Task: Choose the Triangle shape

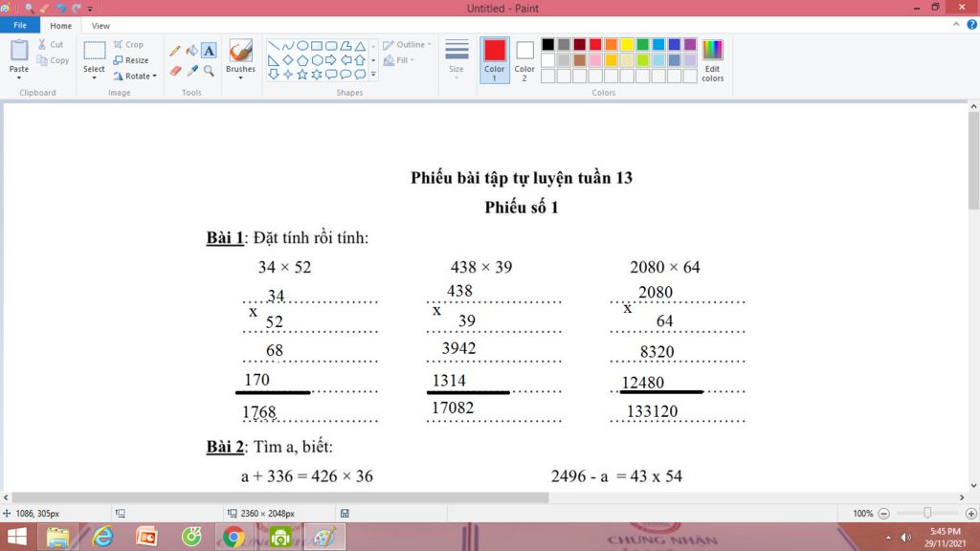Action: click(360, 46)
